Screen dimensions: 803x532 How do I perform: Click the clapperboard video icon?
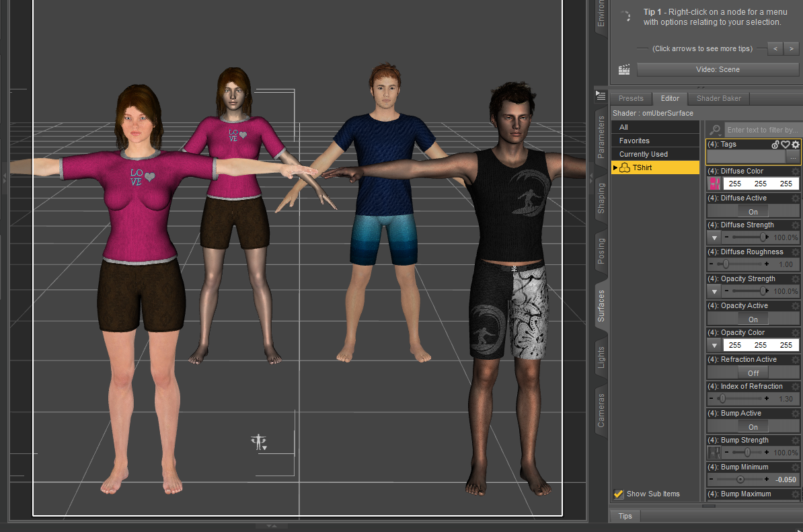point(624,69)
